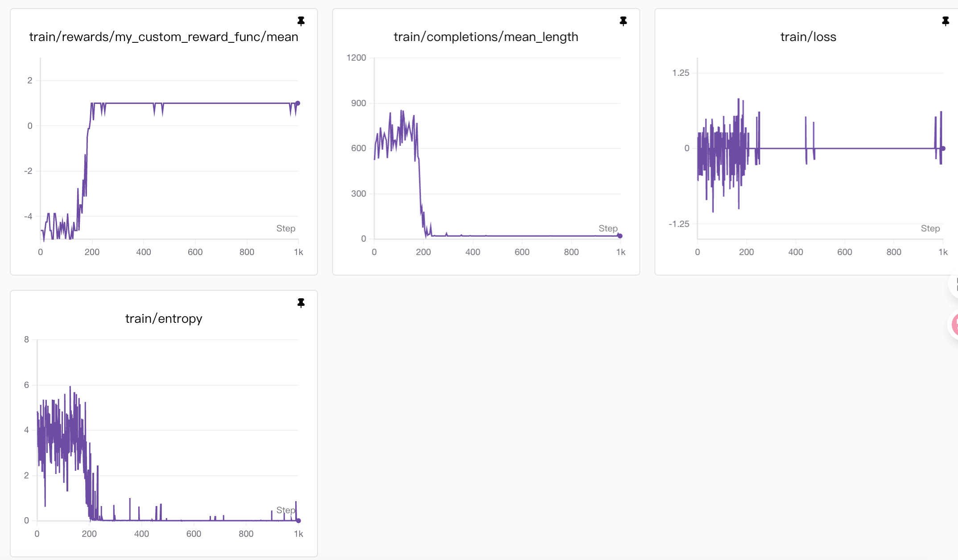958x560 pixels.
Task: Click the 1200 y-axis tick on mean_length chart
Action: (x=356, y=58)
